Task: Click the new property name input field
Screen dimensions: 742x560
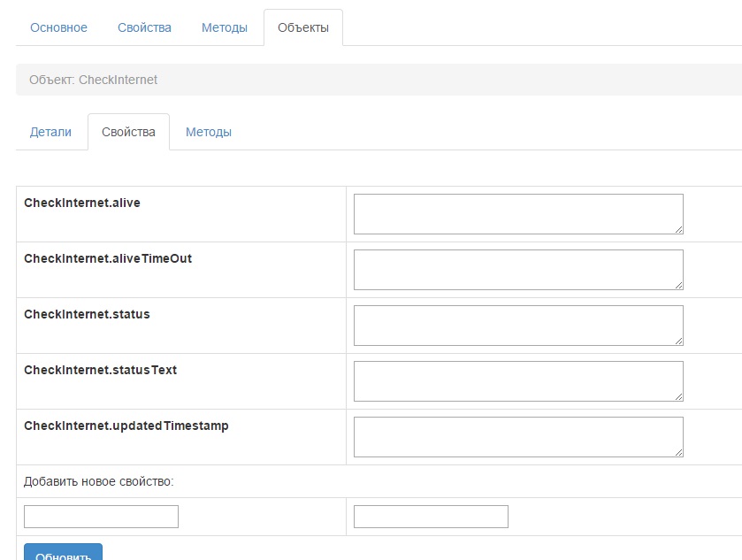Action: click(101, 517)
